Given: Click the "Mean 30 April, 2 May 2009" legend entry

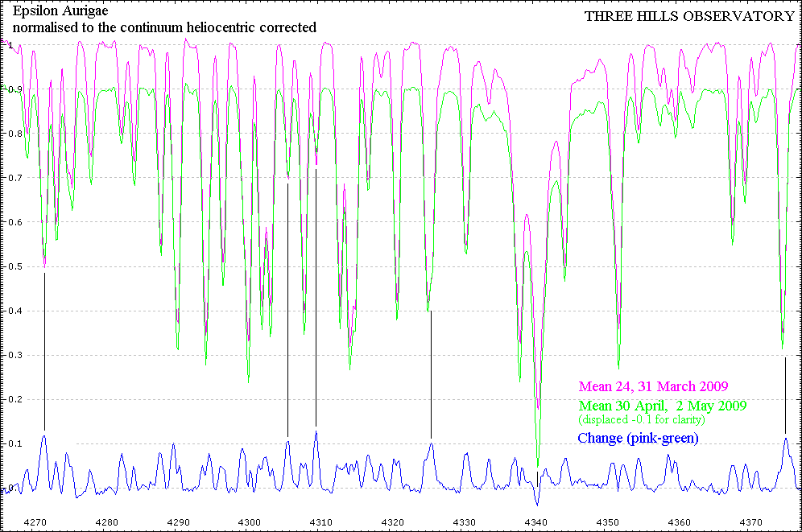Looking at the screenshot, I should pos(663,406).
